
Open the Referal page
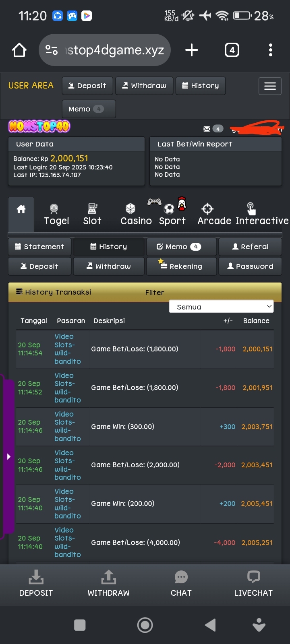250,247
